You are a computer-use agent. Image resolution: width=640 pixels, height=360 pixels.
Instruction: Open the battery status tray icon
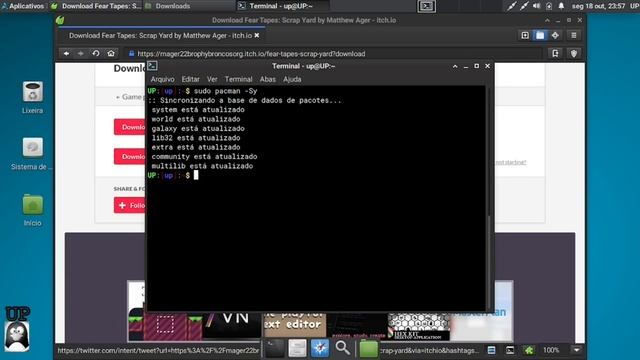point(549,6)
